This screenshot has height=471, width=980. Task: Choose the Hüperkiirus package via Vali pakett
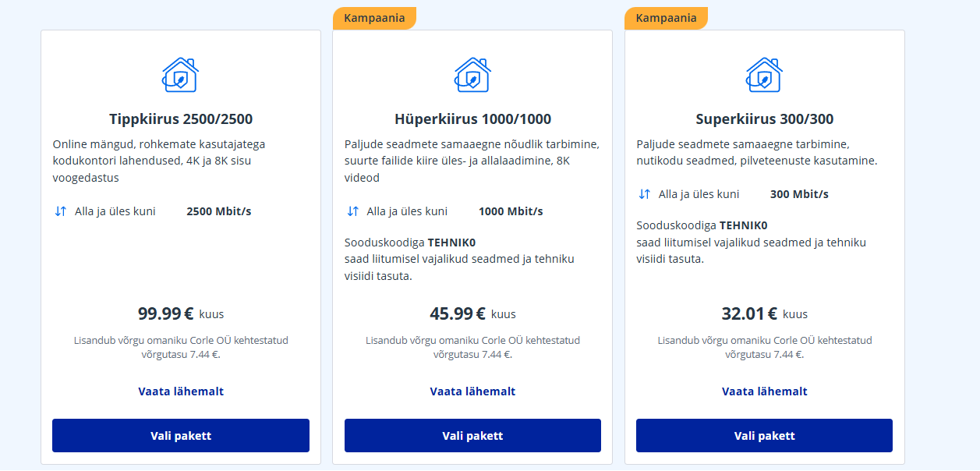point(472,435)
